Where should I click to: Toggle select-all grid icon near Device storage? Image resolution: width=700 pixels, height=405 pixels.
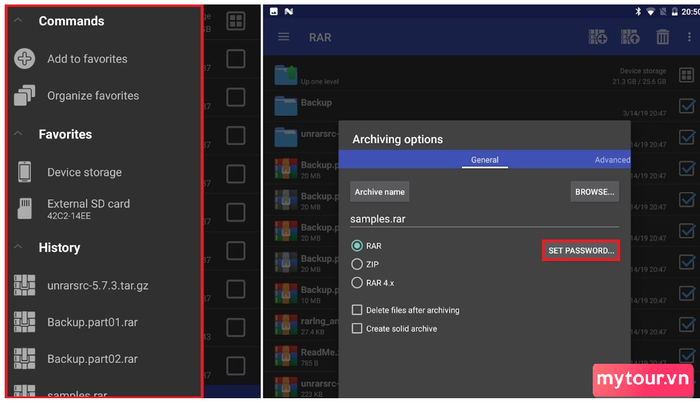pos(687,75)
